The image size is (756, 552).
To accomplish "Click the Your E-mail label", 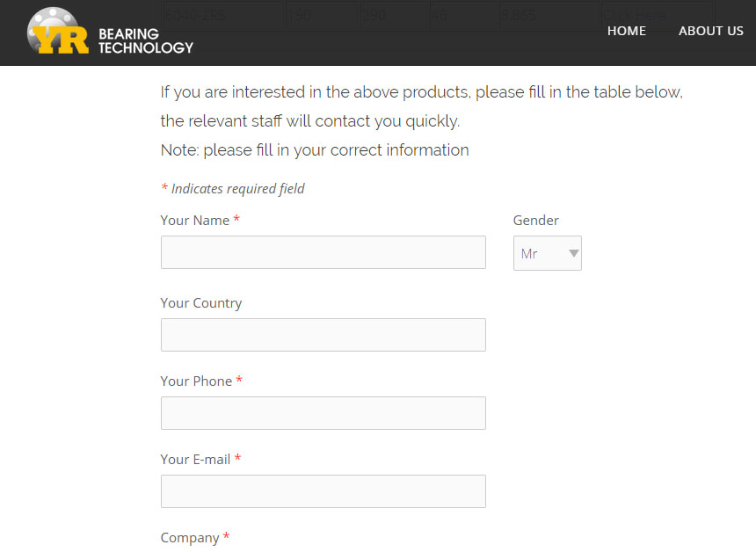I will point(195,460).
